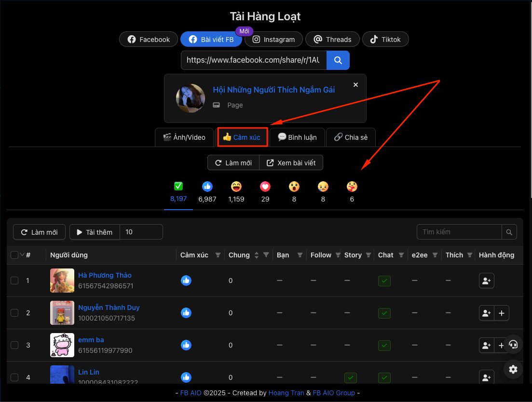Open the Chung column filter
The width and height of the screenshot is (532, 402).
(x=266, y=255)
